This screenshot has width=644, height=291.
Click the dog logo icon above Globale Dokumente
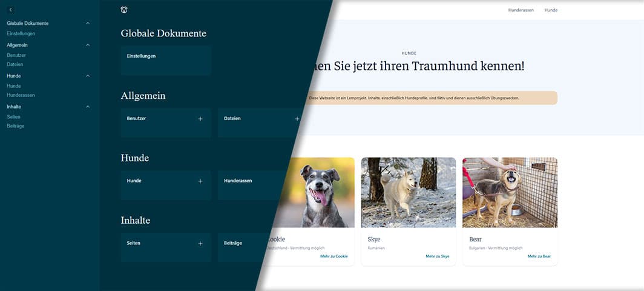[124, 10]
